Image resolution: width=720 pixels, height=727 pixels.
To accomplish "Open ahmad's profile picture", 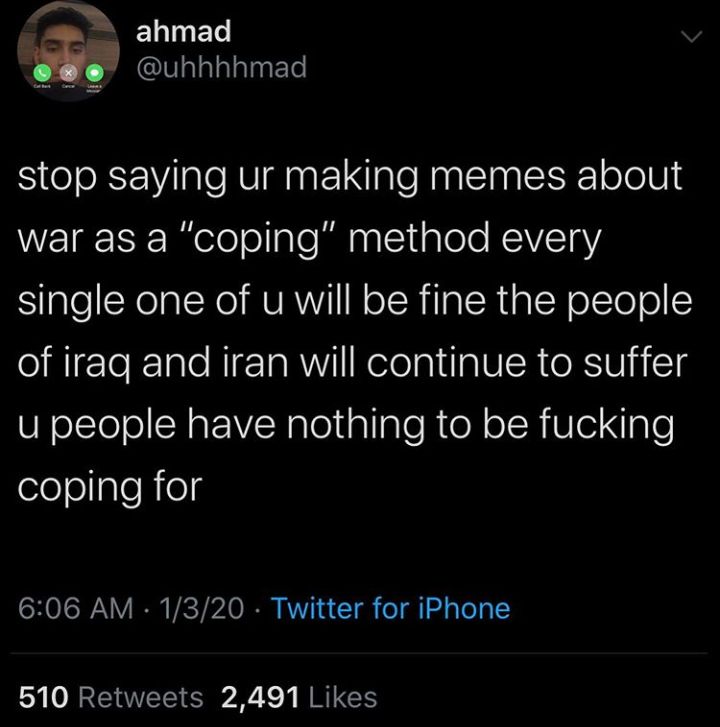I will (x=68, y=50).
